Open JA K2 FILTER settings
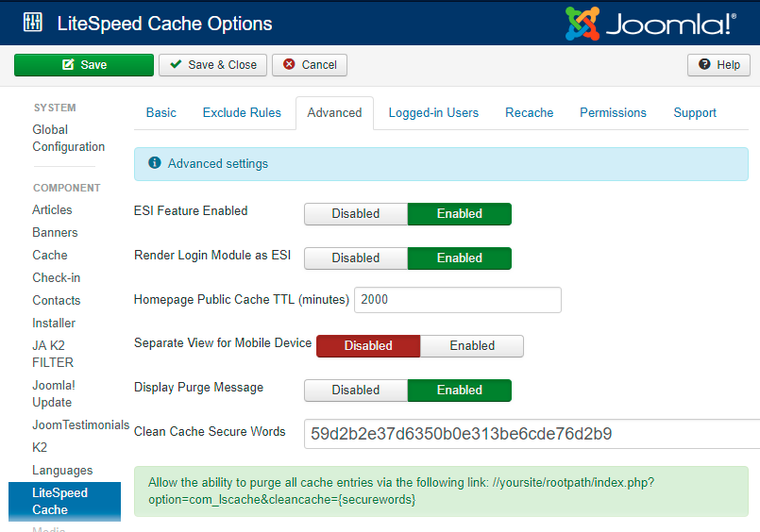This screenshot has width=760, height=532. click(53, 354)
